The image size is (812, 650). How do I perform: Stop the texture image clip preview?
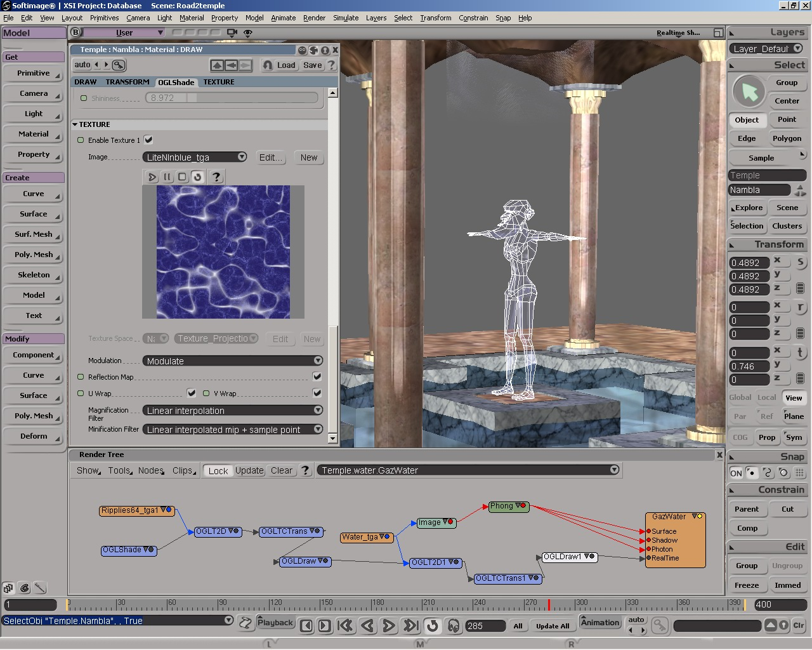(x=183, y=177)
